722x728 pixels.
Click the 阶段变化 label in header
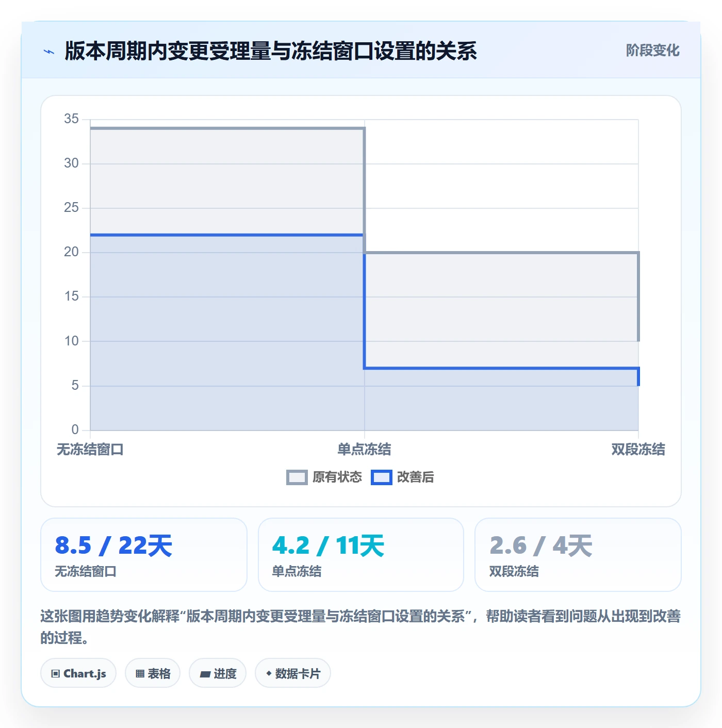pyautogui.click(x=652, y=51)
